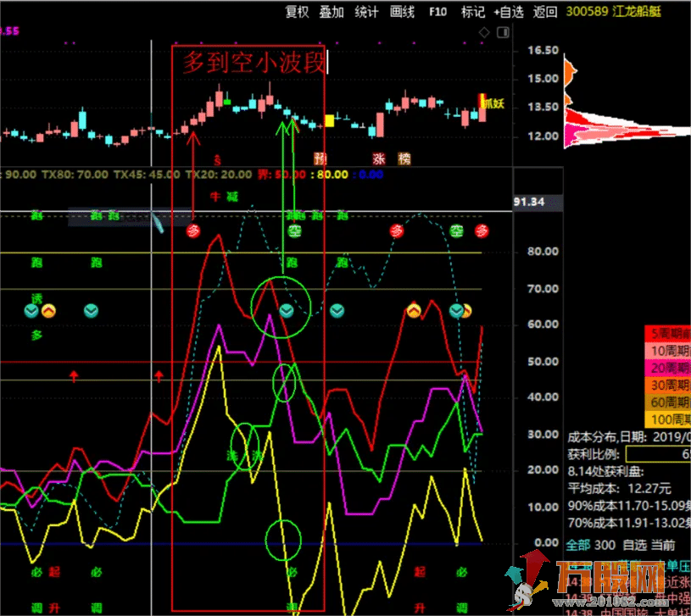Click the TX45: 45.00 indicator parameter

[x=147, y=175]
